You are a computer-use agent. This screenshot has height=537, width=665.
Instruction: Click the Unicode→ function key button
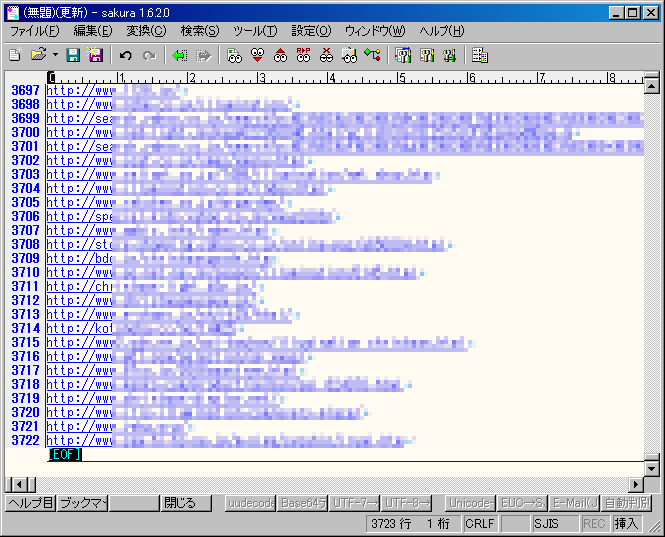(x=470, y=503)
